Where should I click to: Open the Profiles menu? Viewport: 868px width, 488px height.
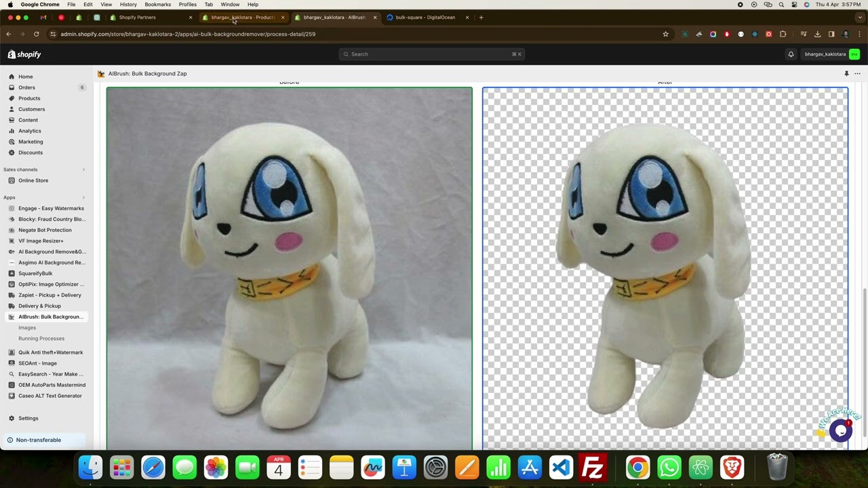188,4
